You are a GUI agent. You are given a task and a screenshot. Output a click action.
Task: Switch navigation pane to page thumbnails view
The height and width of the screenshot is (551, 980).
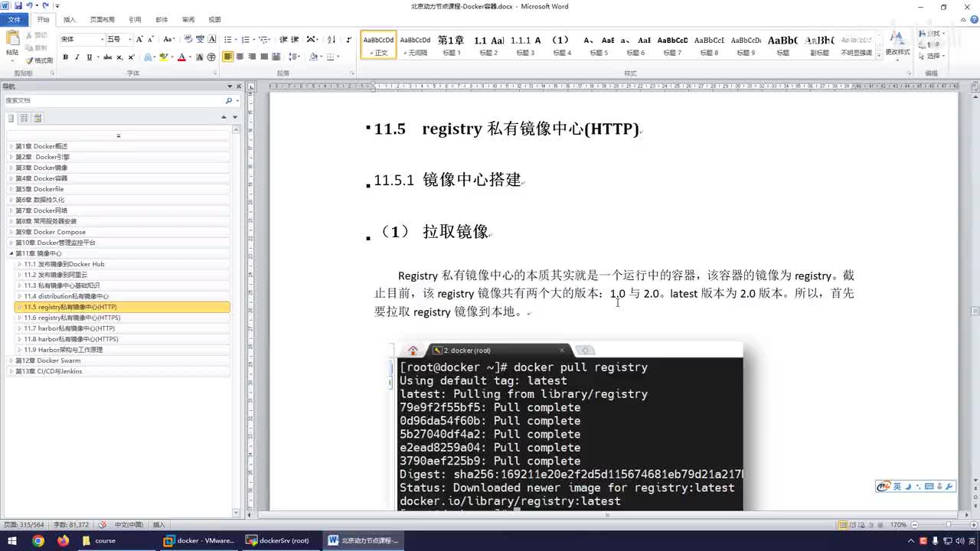[x=24, y=118]
